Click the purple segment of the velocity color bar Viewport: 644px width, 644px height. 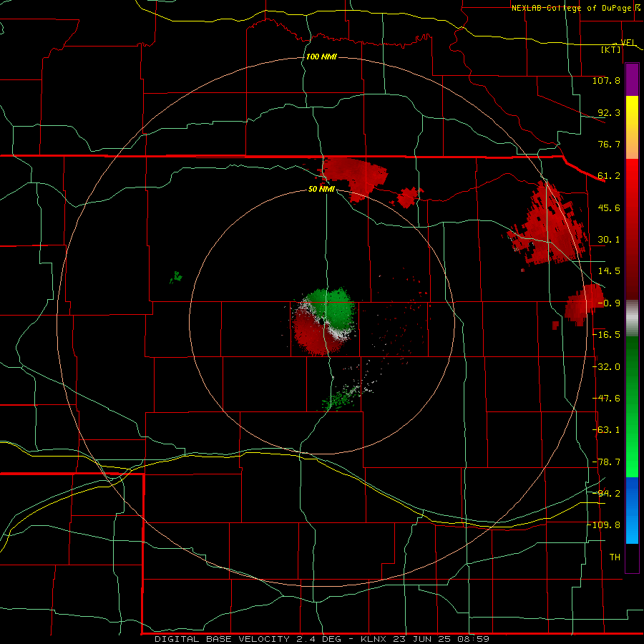click(632, 80)
